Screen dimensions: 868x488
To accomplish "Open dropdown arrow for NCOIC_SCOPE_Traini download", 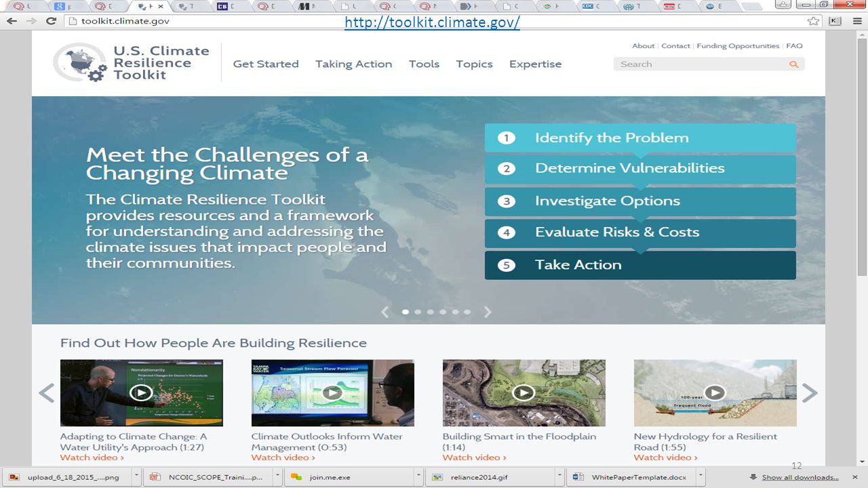I will click(277, 477).
